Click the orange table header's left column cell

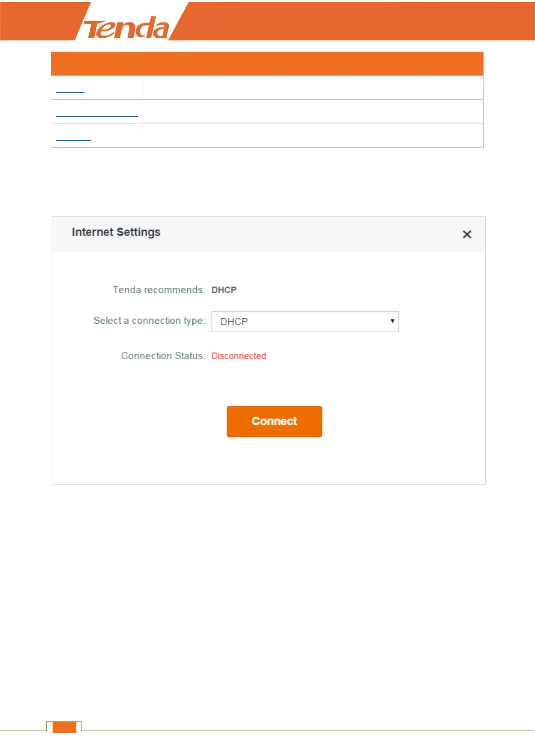click(x=97, y=64)
